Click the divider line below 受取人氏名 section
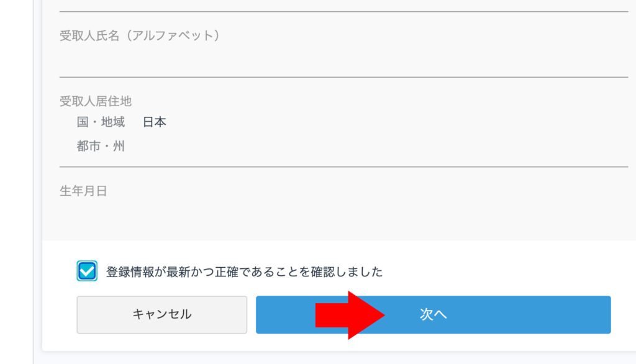 (x=343, y=76)
